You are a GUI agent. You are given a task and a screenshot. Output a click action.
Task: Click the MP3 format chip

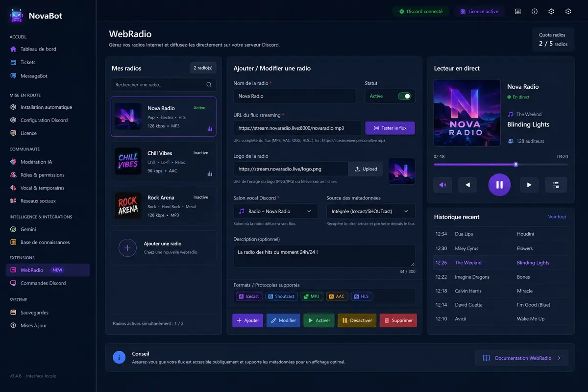[x=311, y=296]
